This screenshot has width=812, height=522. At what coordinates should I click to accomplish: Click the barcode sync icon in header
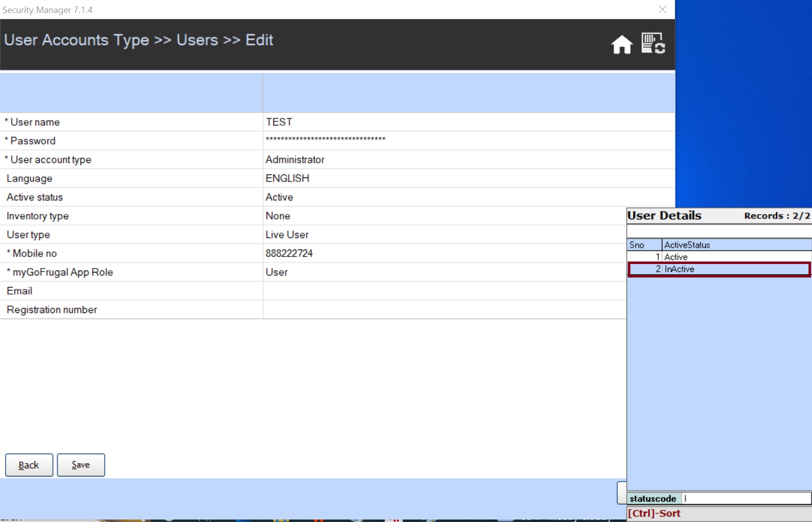coord(653,43)
